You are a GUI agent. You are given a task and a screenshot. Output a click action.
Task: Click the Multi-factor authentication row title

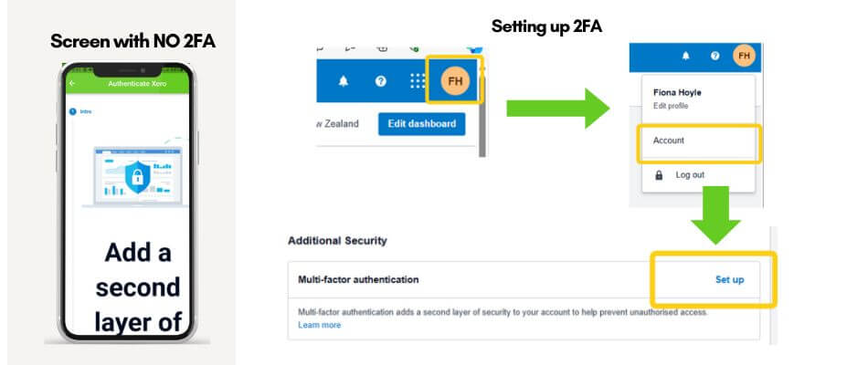click(358, 279)
